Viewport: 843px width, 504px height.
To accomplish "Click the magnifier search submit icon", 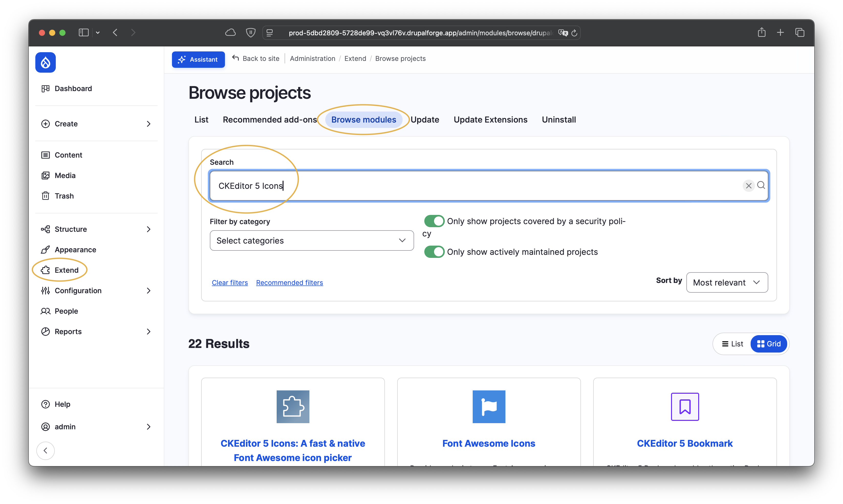I will [761, 185].
